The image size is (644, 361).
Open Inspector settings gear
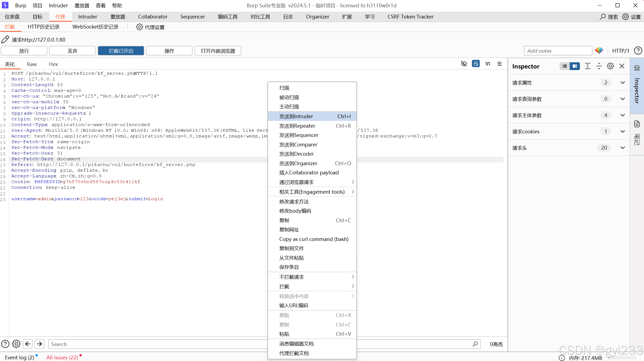[610, 66]
